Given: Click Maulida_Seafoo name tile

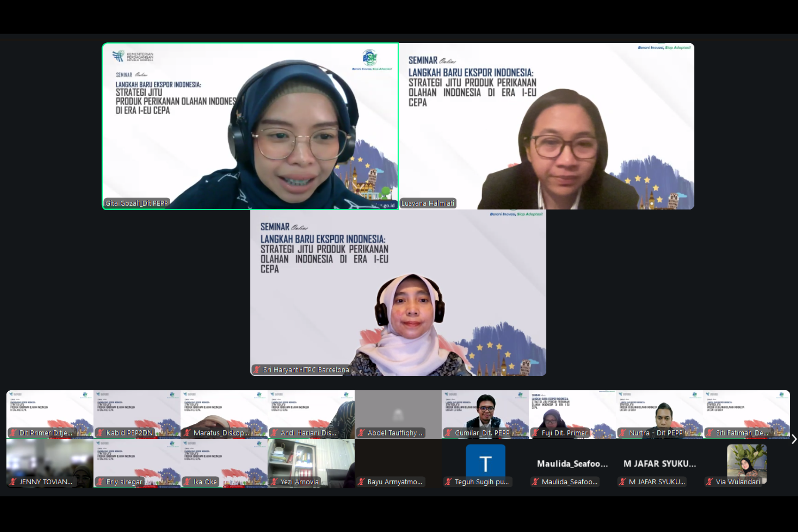Looking at the screenshot, I should click(572, 464).
